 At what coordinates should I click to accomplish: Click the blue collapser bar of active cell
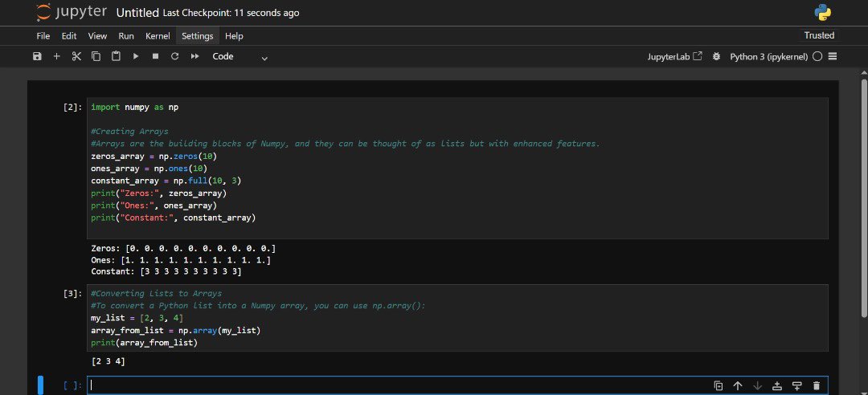tap(40, 385)
